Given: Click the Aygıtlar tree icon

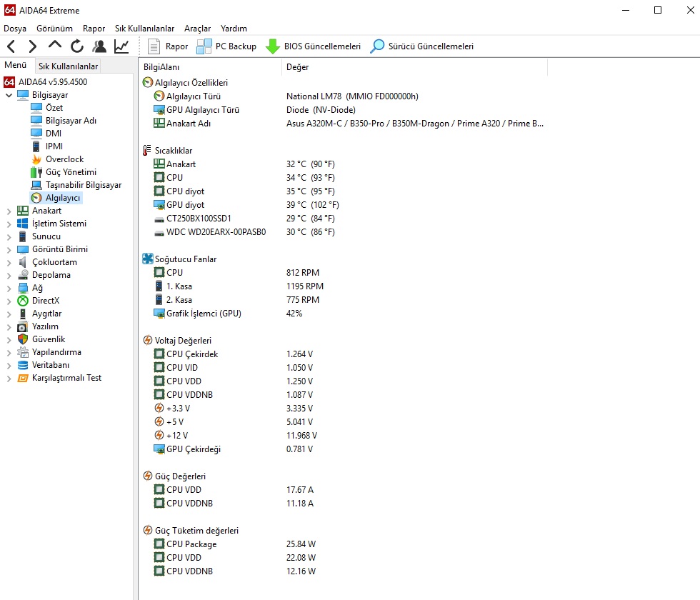Looking at the screenshot, I should pyautogui.click(x=23, y=314).
